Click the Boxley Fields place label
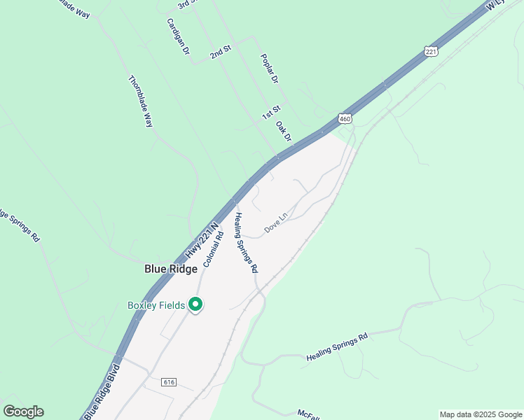 [x=156, y=305]
